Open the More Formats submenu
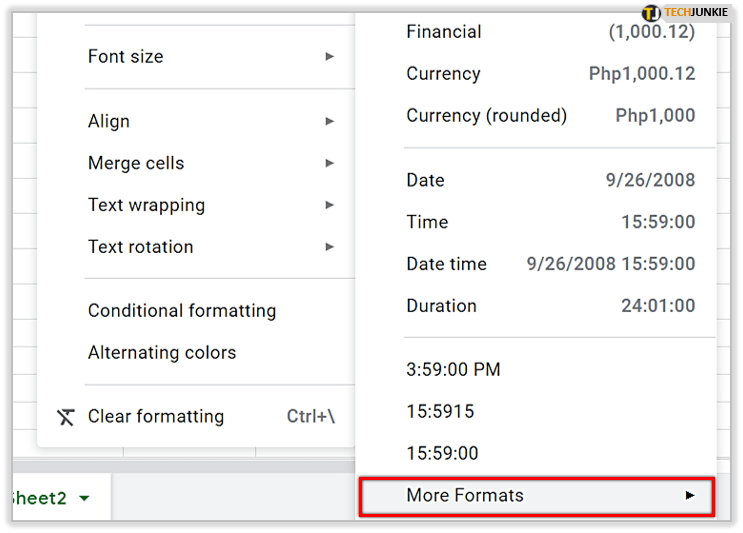 (465, 496)
